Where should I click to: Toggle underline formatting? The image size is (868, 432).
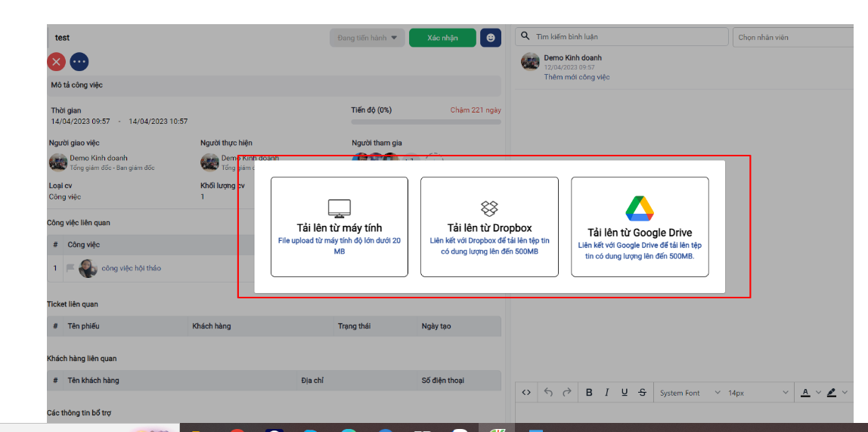625,393
